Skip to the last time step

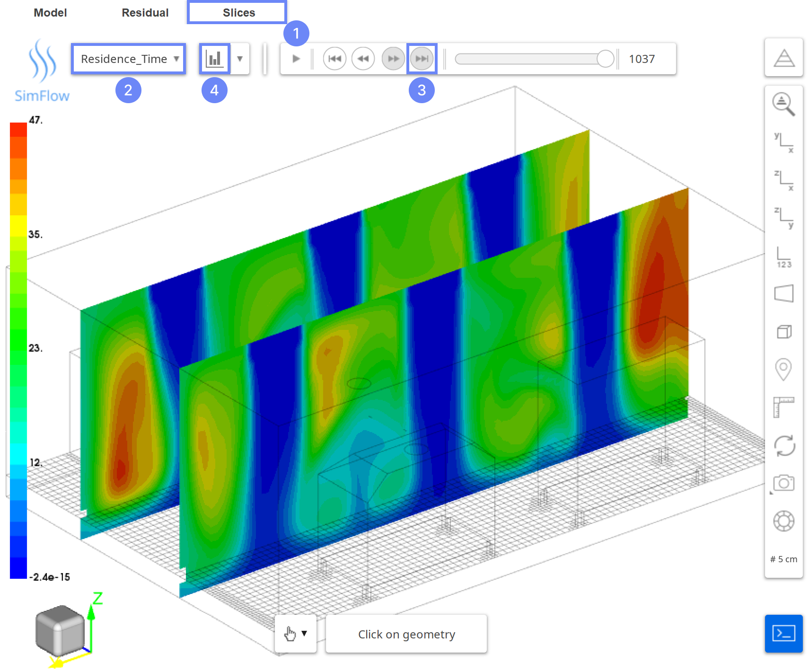[422, 59]
